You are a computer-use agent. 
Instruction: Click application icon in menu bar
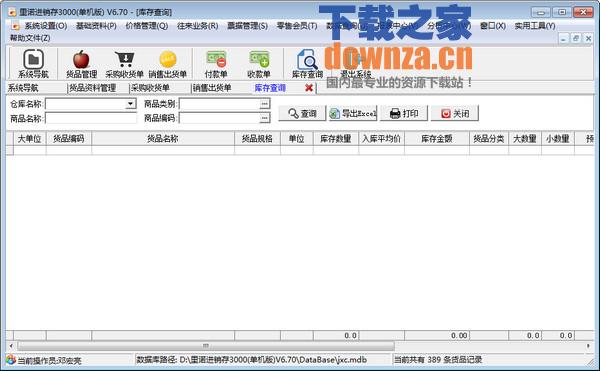tap(15, 26)
